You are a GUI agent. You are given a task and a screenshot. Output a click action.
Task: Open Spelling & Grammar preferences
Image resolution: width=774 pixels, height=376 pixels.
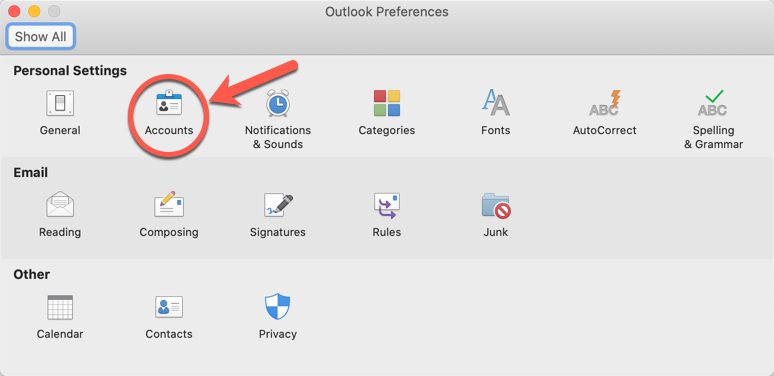[713, 103]
